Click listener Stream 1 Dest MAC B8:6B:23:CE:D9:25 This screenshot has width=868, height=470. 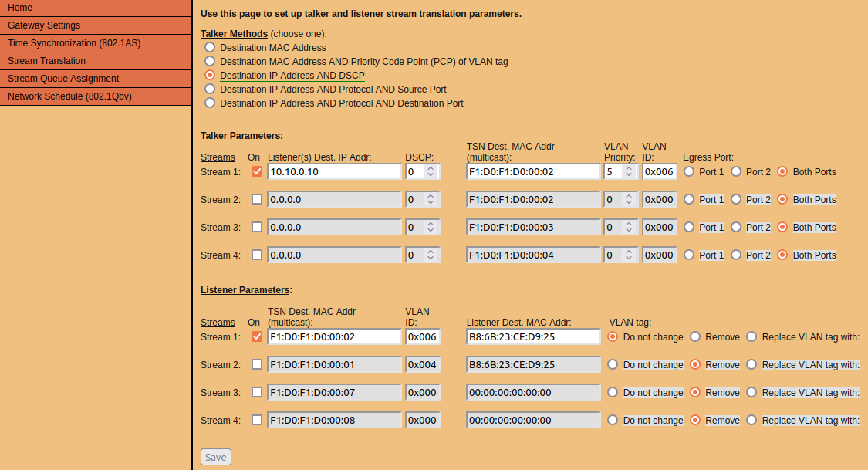[533, 336]
